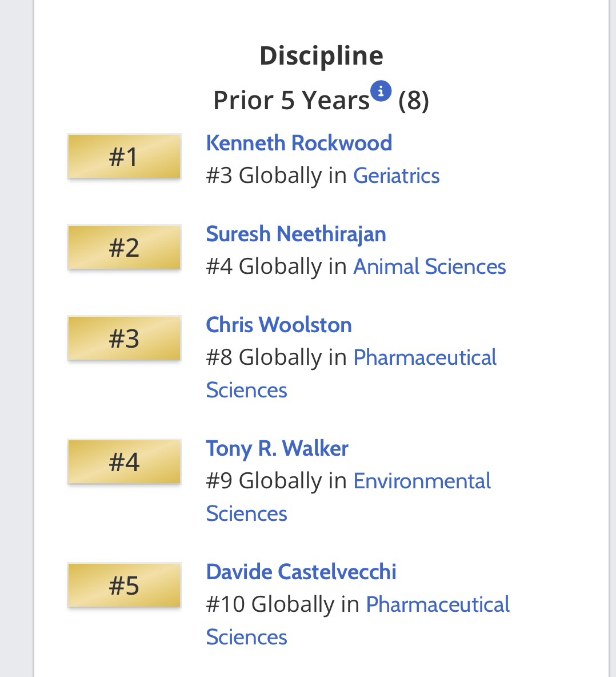Image resolution: width=616 pixels, height=677 pixels.
Task: Open Tony R. Walker's profile link
Action: click(x=277, y=448)
